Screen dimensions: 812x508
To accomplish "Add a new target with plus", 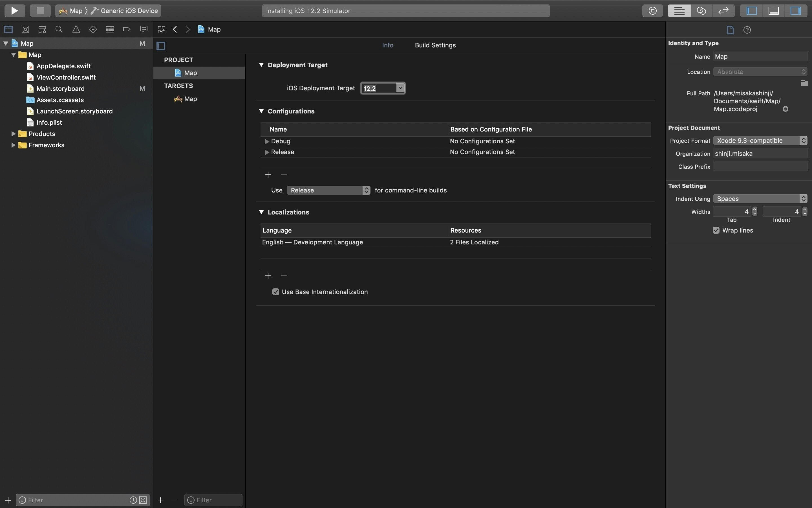I will coord(160,500).
